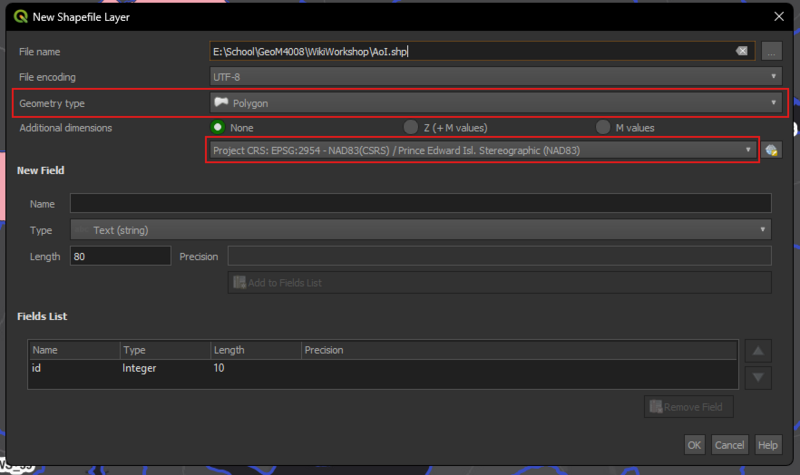Screen dimensions: 800x475
Task: Select the Z (+ M values) radio button
Action: [x=410, y=127]
